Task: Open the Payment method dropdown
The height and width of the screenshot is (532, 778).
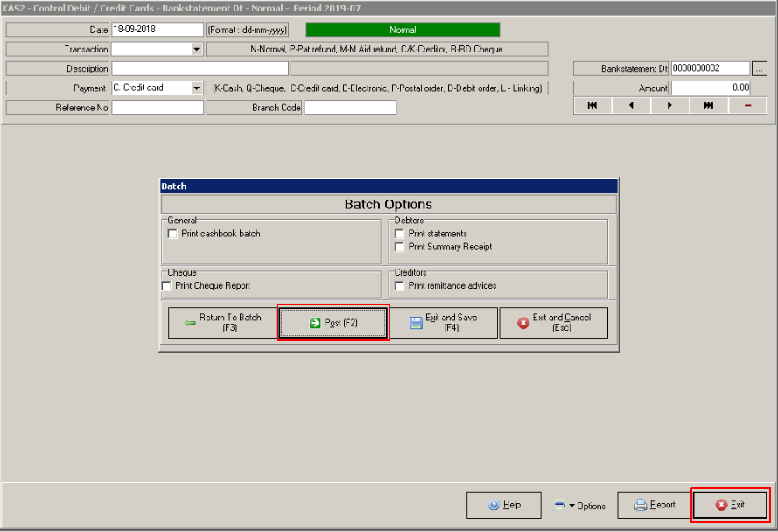Action: (196, 88)
